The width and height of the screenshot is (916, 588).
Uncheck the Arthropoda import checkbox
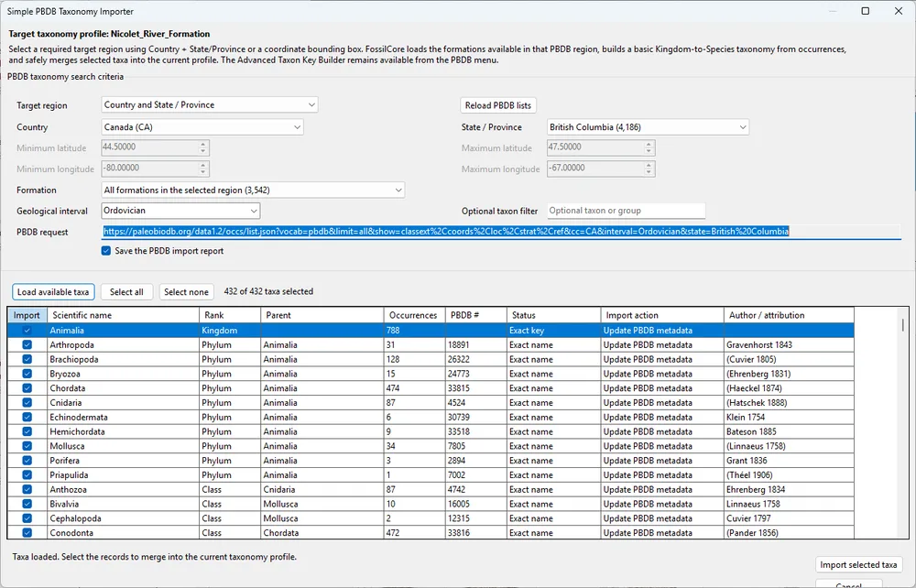coord(27,344)
